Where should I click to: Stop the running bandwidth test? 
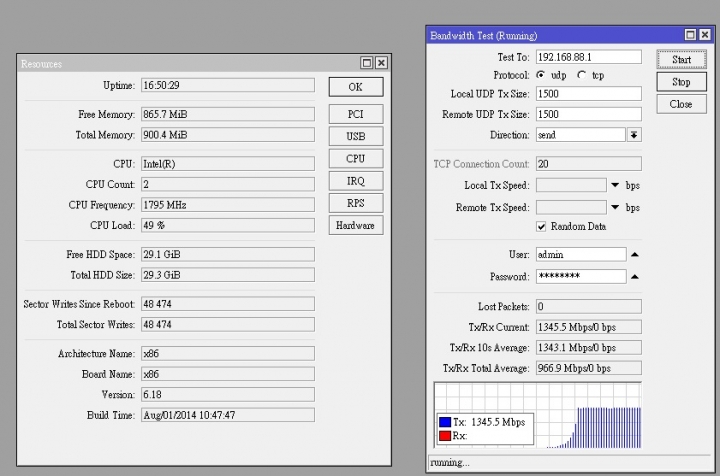click(681, 82)
